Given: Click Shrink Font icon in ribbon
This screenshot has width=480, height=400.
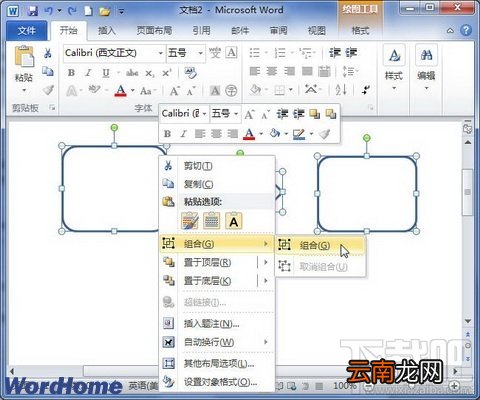Looking at the screenshot, I should (x=191, y=91).
